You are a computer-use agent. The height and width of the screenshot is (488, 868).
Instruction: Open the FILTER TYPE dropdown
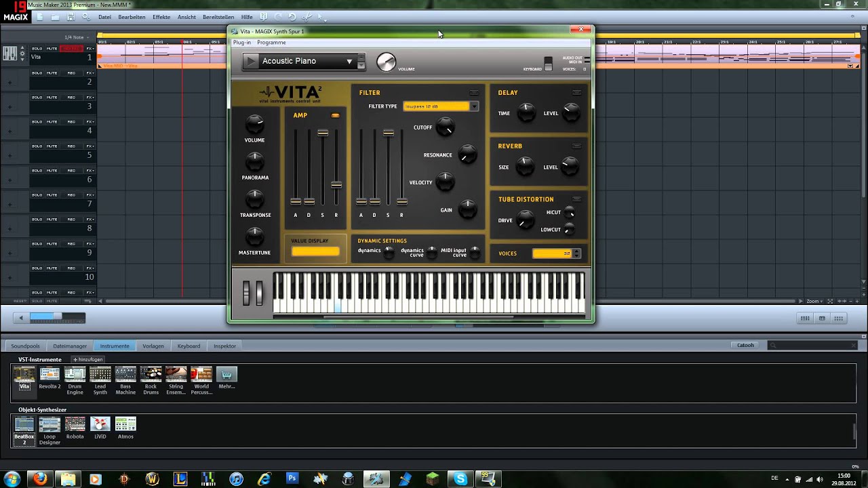474,106
